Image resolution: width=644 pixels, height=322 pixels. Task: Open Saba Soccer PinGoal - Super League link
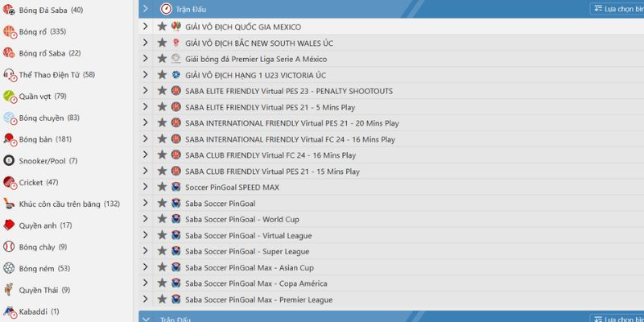[x=246, y=251]
